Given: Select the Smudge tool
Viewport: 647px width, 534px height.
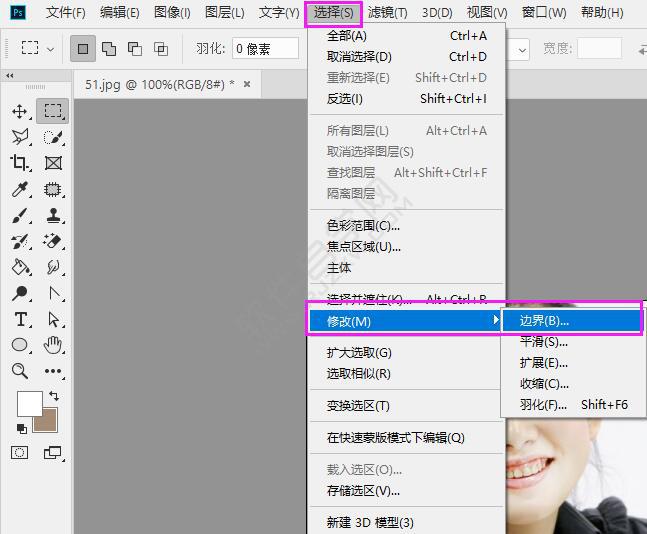Looking at the screenshot, I should click(53, 267).
